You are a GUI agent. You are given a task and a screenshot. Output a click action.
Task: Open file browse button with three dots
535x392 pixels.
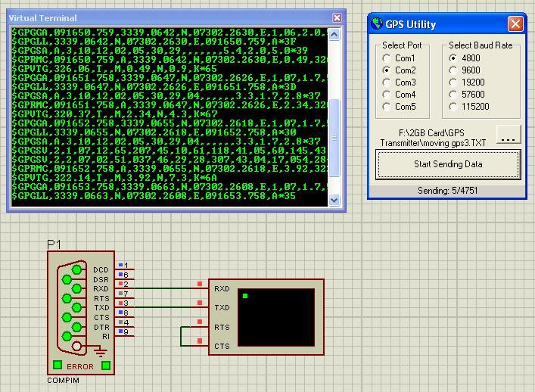[x=509, y=134]
